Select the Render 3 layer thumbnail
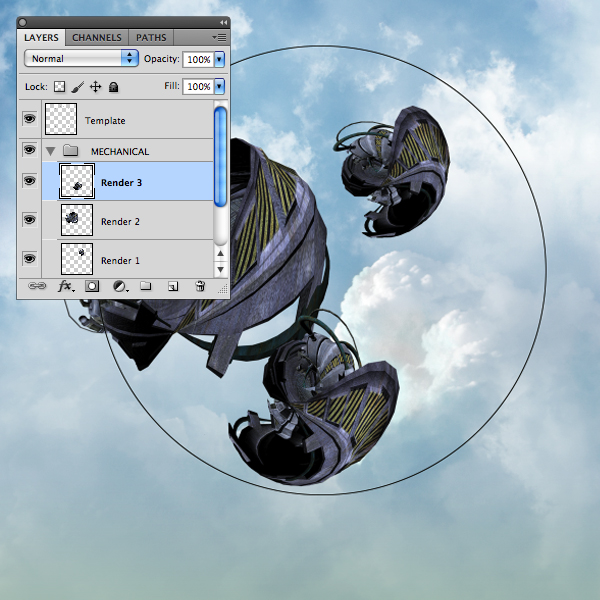 pos(77,181)
